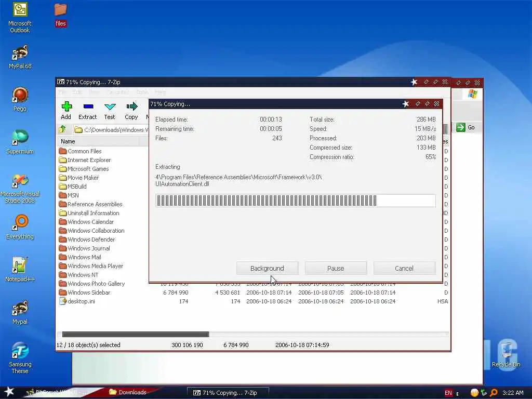
Task: Select the Internet Explorer folder icon
Action: (x=62, y=160)
